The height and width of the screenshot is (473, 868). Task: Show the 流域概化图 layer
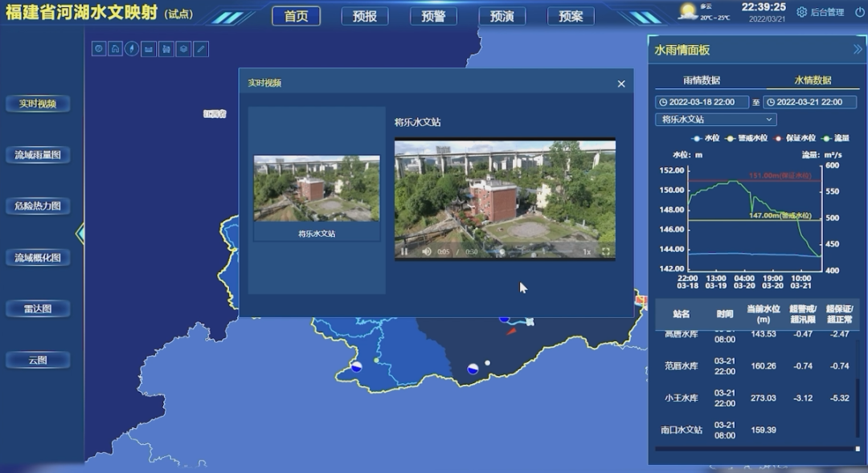pyautogui.click(x=38, y=258)
